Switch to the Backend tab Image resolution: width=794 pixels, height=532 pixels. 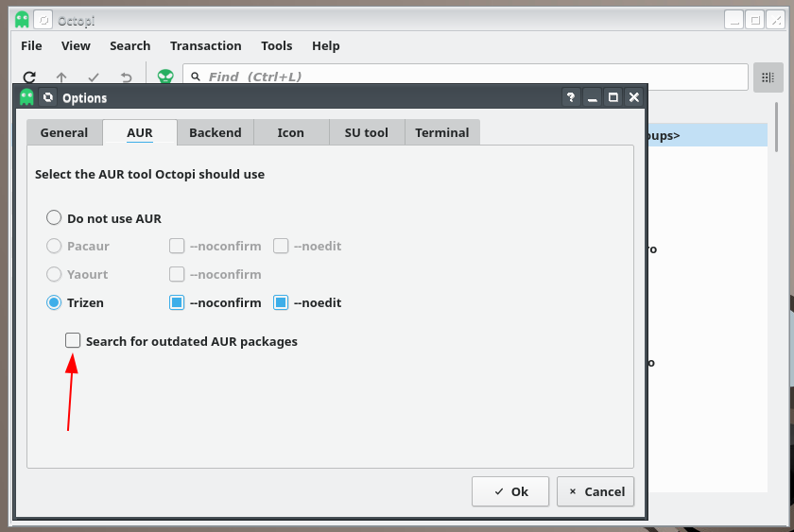(x=216, y=132)
